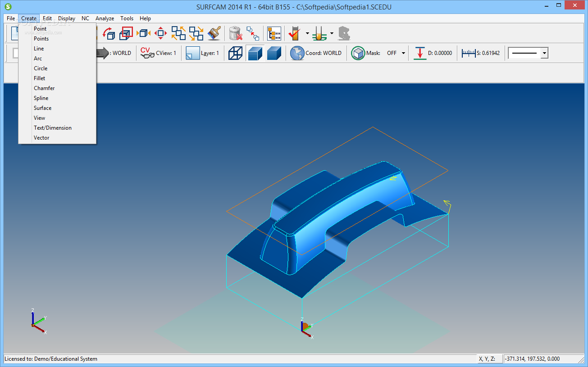Click the Mask cube icon
The image size is (588, 367).
(358, 53)
